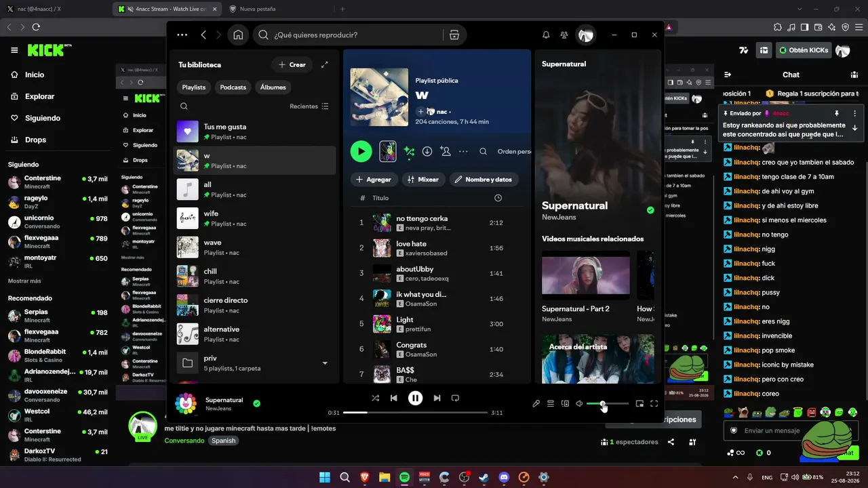Open the Orden personalizado sort dropdown
The width and height of the screenshot is (868, 488).
coord(514,151)
